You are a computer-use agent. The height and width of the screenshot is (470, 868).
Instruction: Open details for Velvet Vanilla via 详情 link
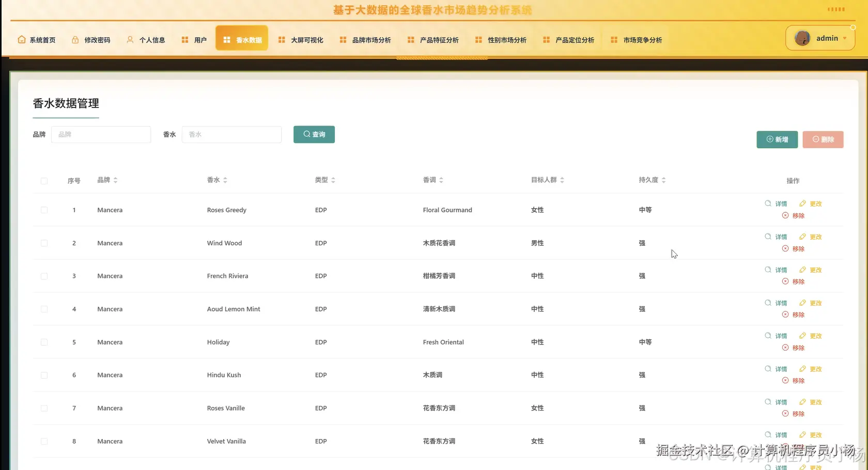(780, 434)
